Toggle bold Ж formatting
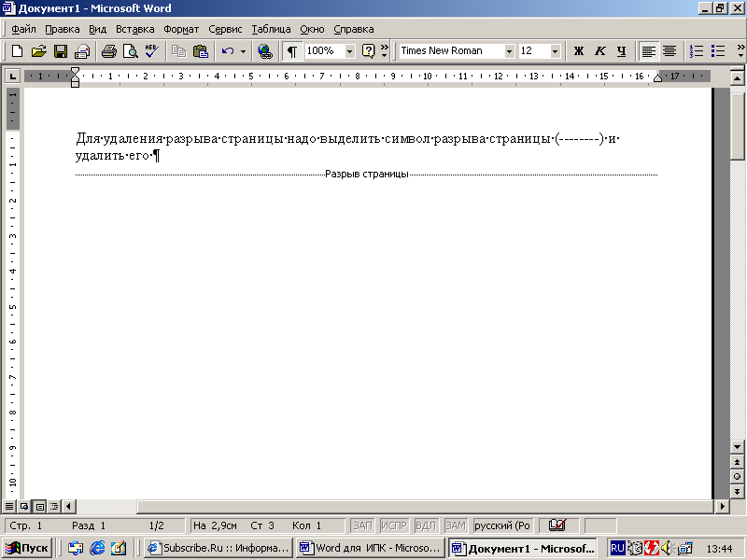The height and width of the screenshot is (560, 747). pos(578,51)
